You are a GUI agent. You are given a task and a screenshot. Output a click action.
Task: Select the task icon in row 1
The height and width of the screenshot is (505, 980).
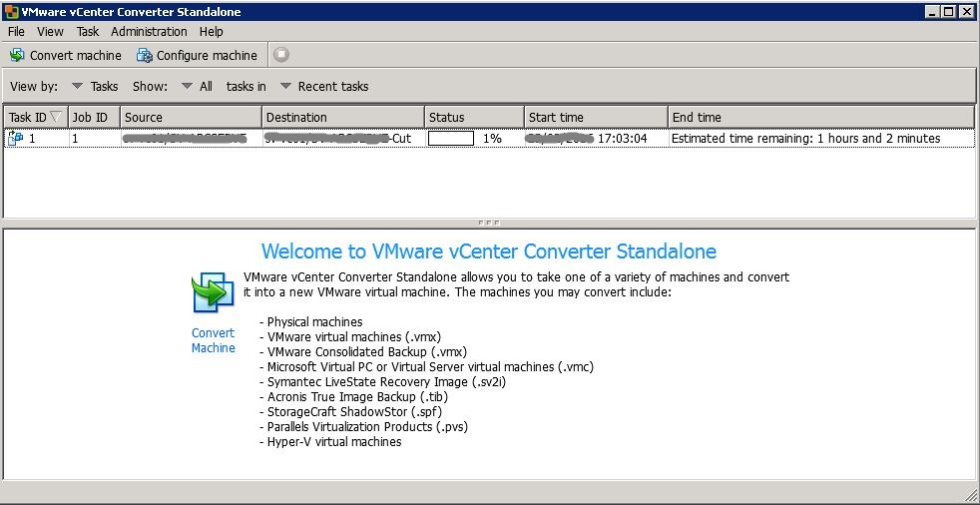point(15,139)
